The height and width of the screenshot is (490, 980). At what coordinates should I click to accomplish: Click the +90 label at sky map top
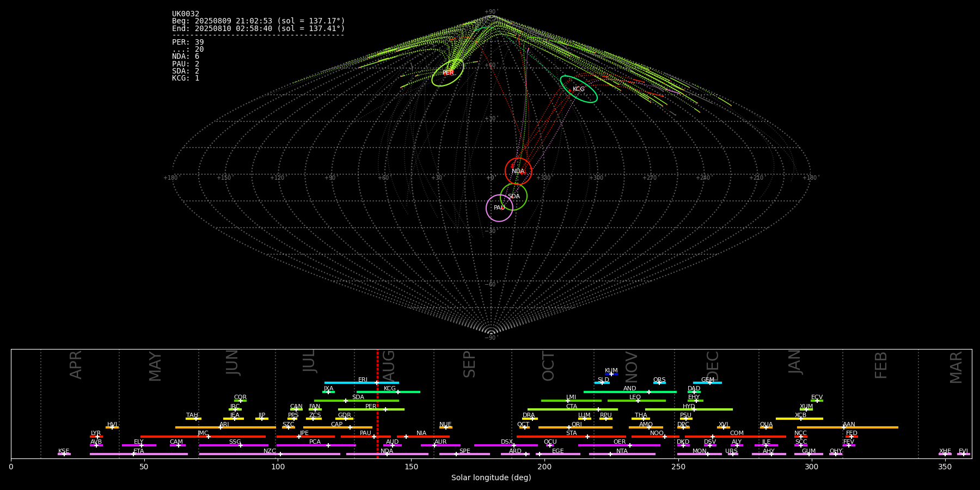click(491, 12)
